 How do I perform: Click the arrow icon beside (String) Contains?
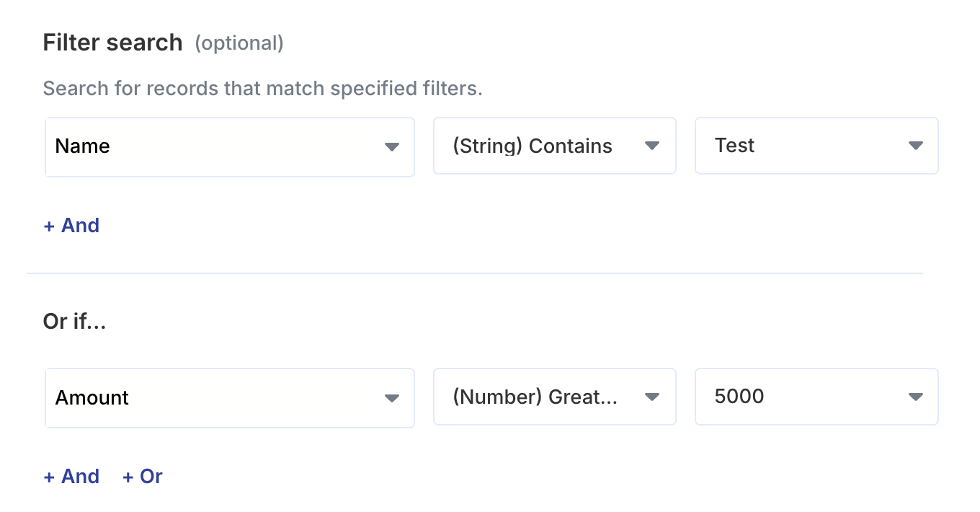652,146
